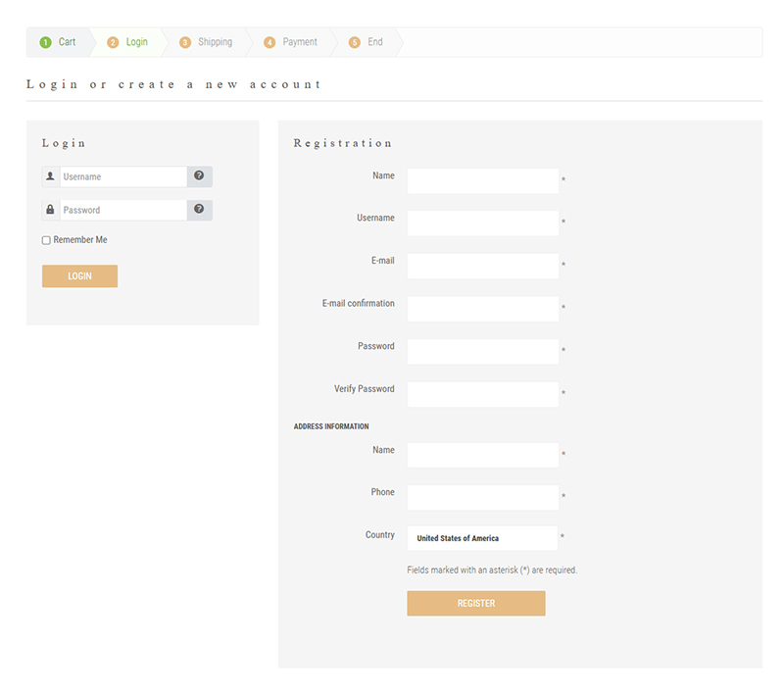This screenshot has width=784, height=694.
Task: Click the step 5 End number badge
Action: [x=355, y=42]
